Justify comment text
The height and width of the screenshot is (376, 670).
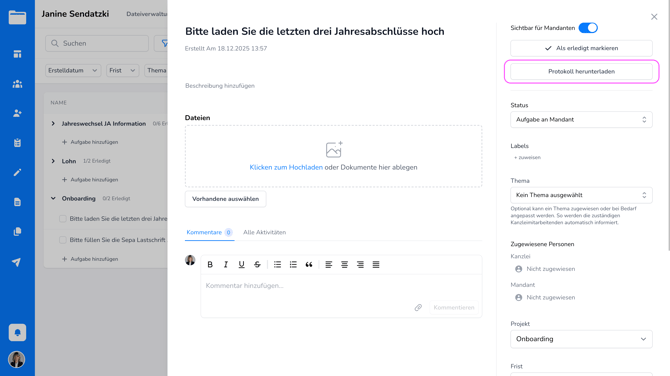[376, 264]
